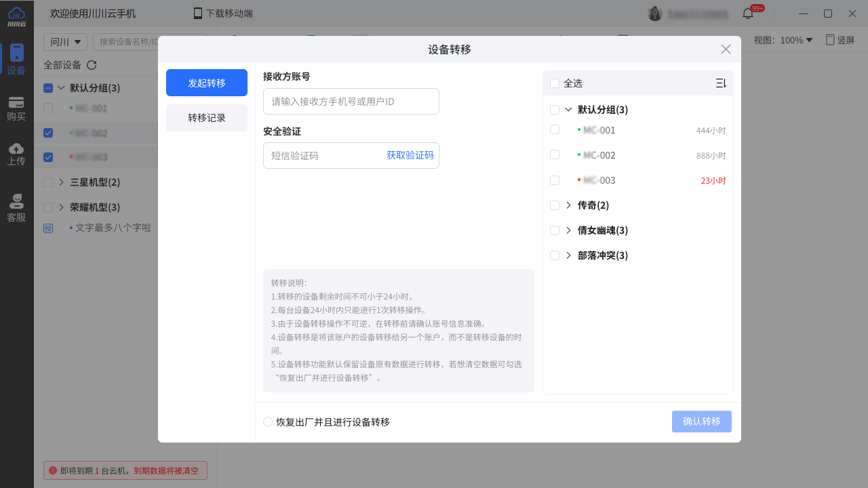Tick the checkbox for 倩女幽魂(3) group
Image resolution: width=868 pixels, height=488 pixels.
[555, 230]
